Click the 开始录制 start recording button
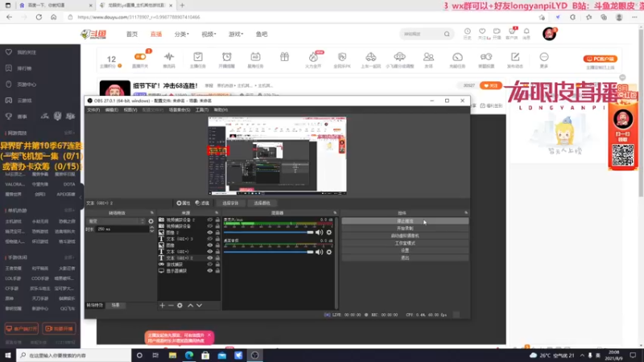644x362 pixels. click(405, 228)
